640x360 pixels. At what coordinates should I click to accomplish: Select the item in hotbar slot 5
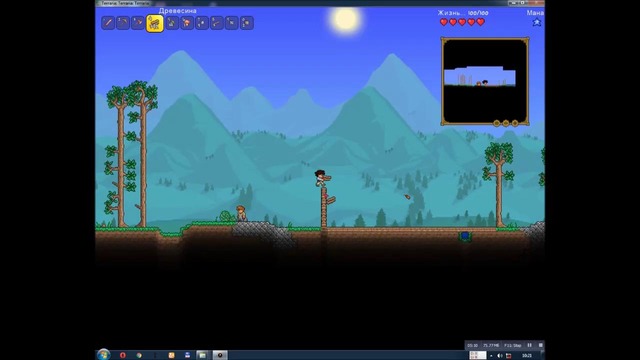(x=172, y=23)
